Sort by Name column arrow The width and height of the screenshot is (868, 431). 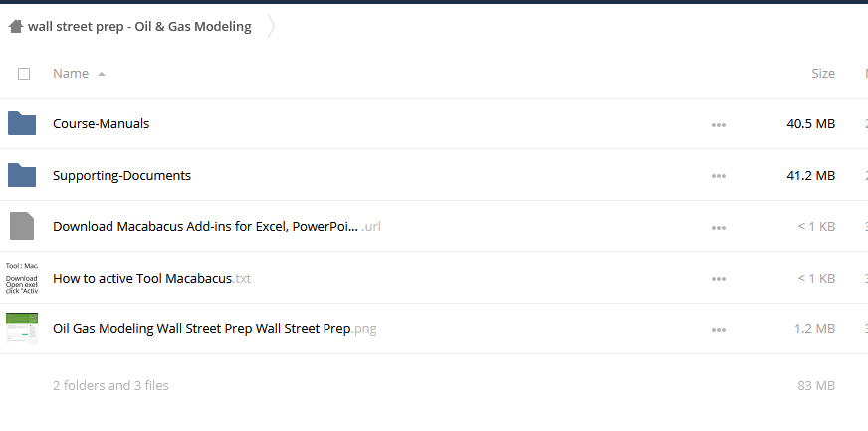coord(102,74)
